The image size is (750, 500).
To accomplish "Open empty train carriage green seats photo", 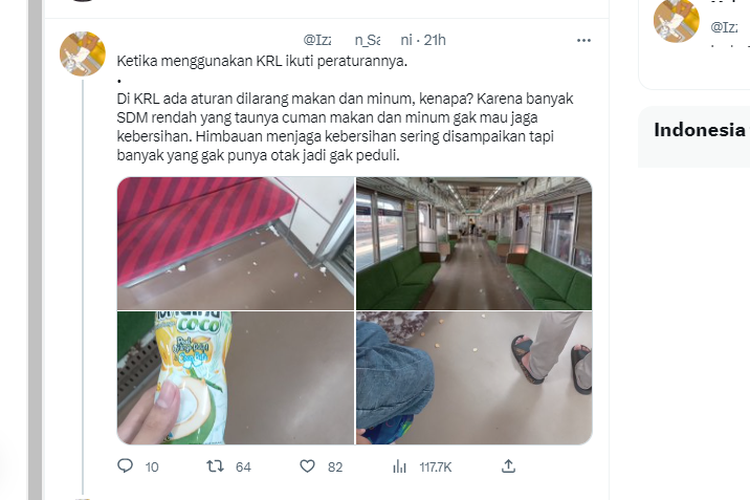I will click(474, 243).
